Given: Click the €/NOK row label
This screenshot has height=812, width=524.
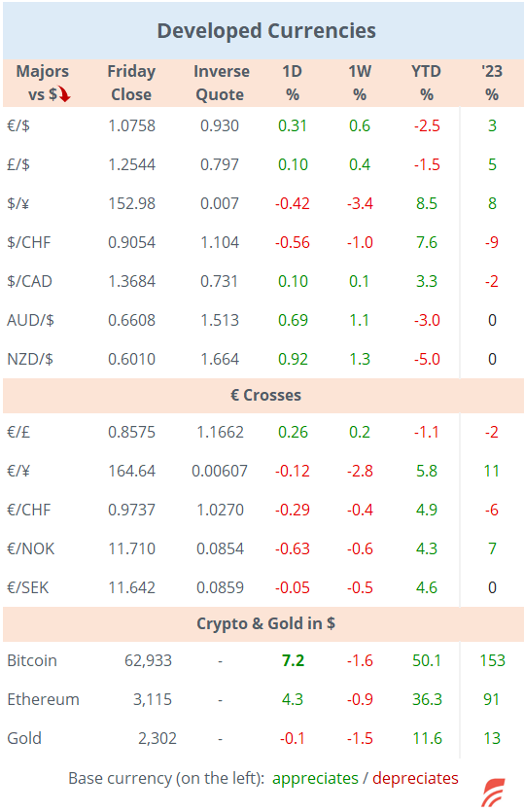Looking at the screenshot, I should tap(30, 548).
